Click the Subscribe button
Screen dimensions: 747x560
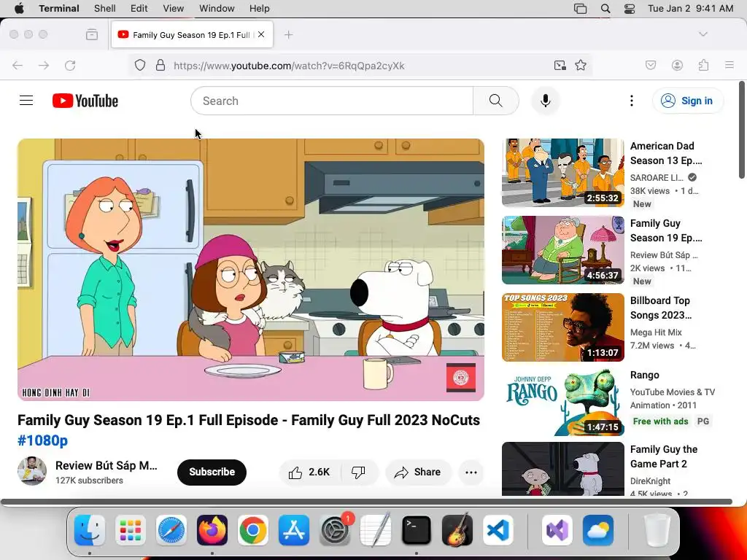(x=212, y=472)
